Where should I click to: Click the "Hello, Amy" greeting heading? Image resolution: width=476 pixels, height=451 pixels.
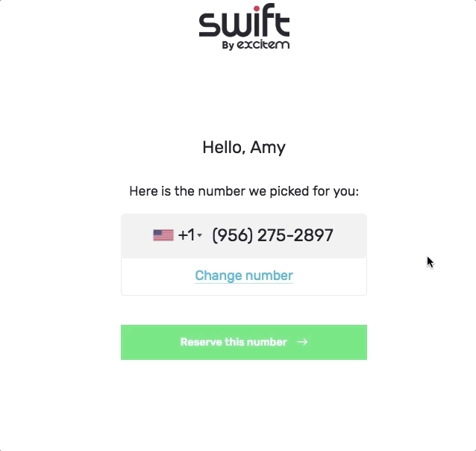244,148
